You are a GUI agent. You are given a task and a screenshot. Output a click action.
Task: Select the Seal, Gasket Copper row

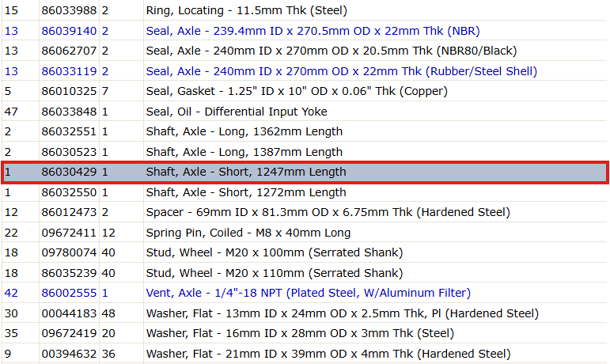pos(305,91)
